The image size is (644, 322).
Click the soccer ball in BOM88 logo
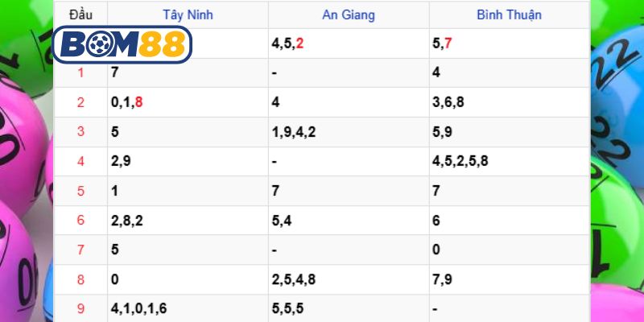[99, 45]
